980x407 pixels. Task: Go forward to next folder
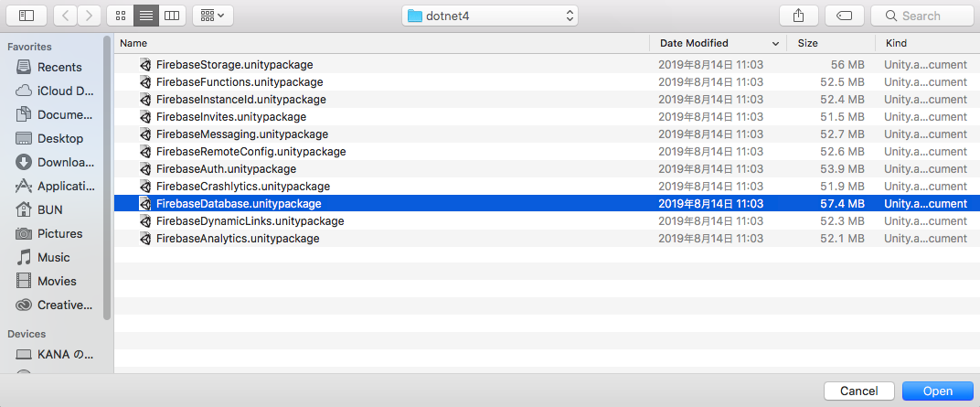coord(90,16)
